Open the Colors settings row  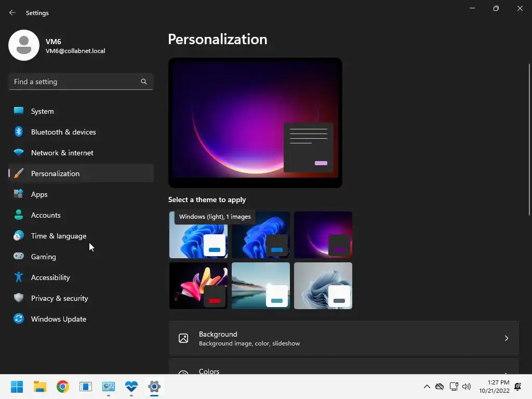pos(344,367)
